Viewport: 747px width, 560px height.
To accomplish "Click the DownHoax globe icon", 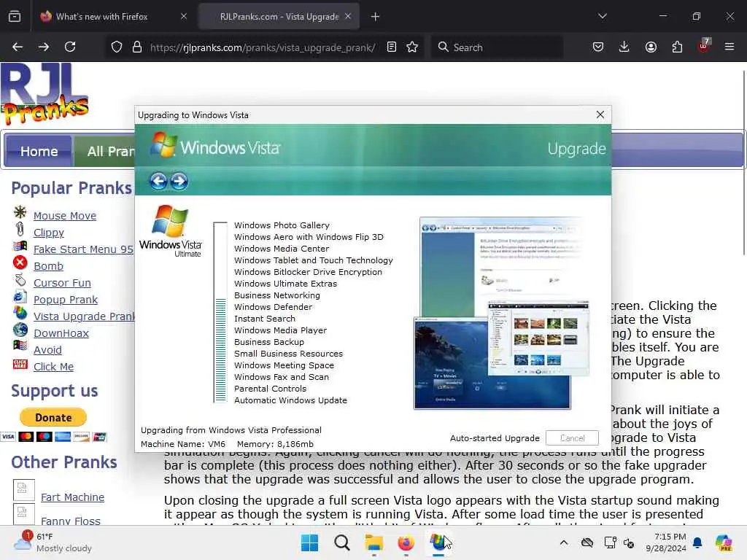I will click(20, 330).
